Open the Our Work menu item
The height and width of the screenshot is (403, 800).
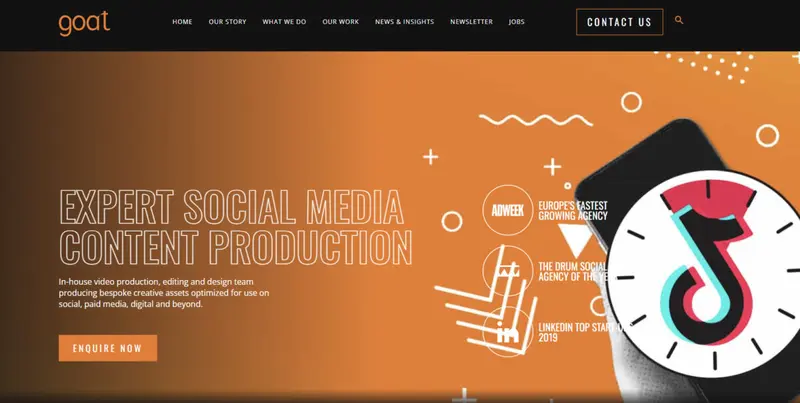coord(341,22)
